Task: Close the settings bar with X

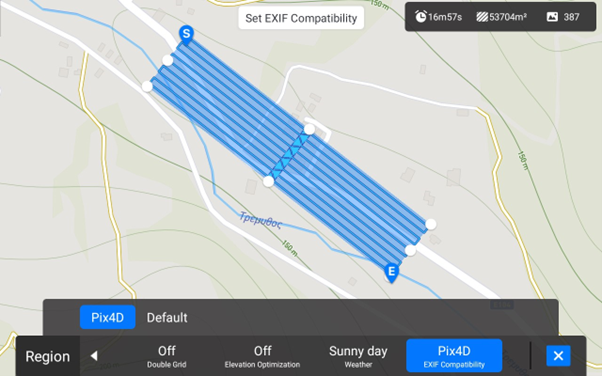Action: (558, 356)
